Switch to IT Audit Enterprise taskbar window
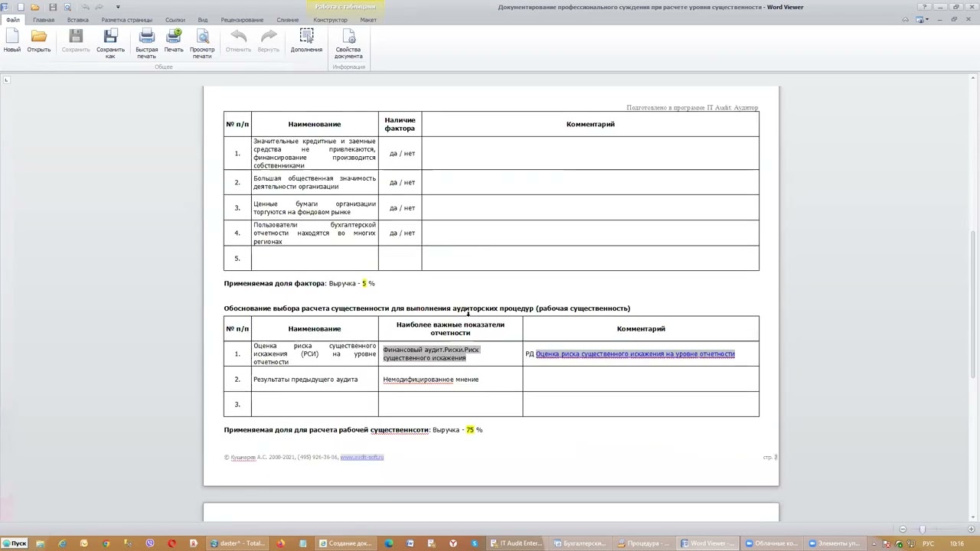980x551 pixels. click(x=517, y=543)
